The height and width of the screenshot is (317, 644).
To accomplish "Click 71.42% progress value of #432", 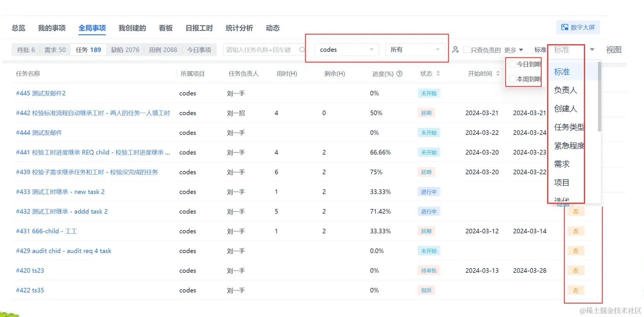I will (380, 212).
